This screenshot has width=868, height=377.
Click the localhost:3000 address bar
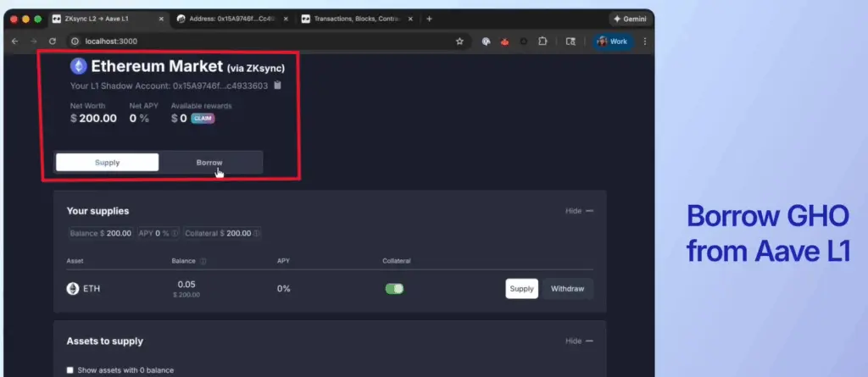[x=268, y=42]
